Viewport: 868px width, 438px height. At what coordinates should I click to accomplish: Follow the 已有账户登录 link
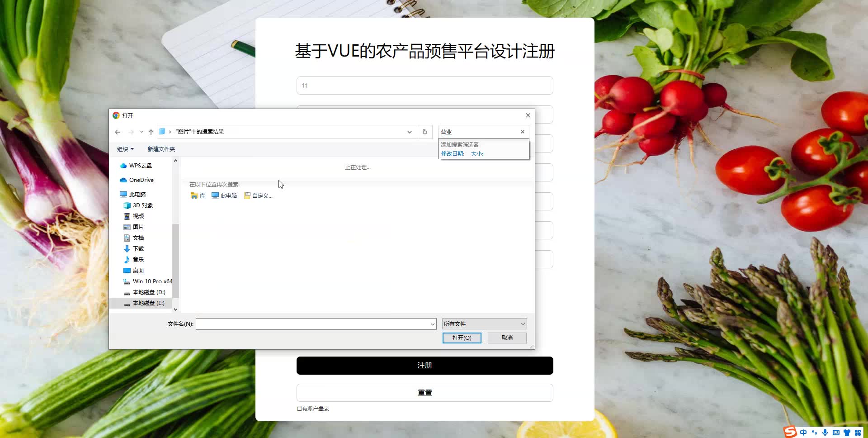313,409
